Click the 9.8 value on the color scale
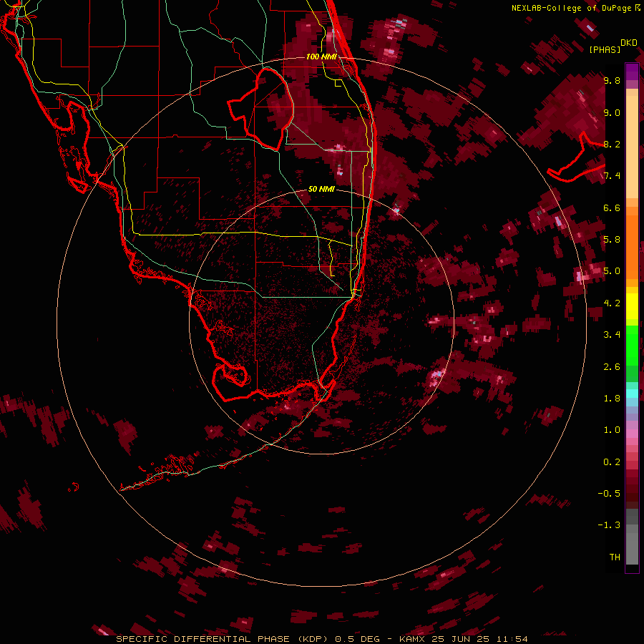This screenshot has height=644, width=644. point(612,80)
